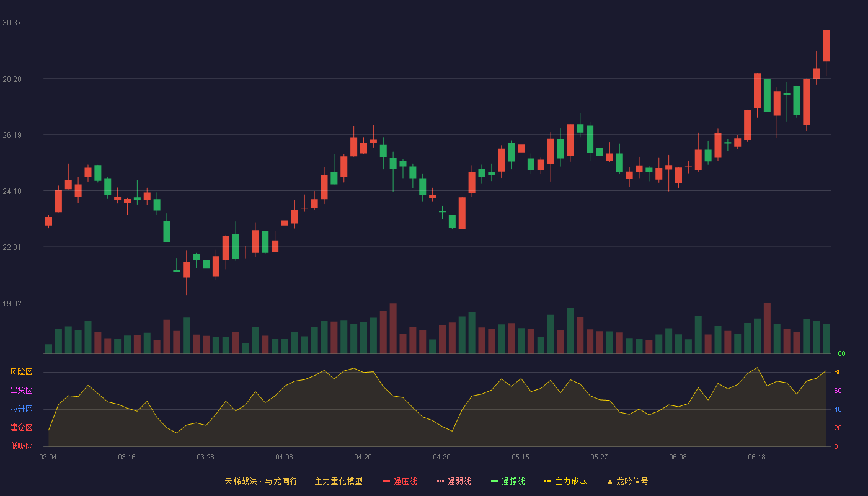Click the 04-30 date label
868x496 pixels.
tap(441, 457)
